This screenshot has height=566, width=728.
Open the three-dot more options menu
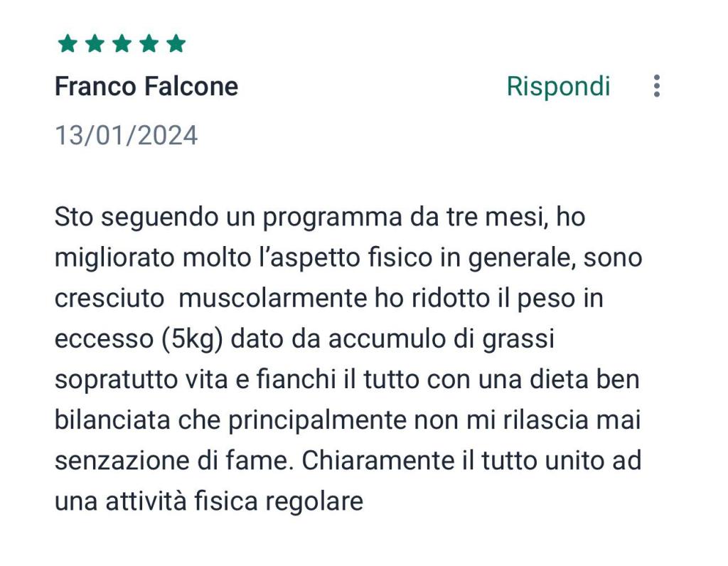click(x=656, y=86)
